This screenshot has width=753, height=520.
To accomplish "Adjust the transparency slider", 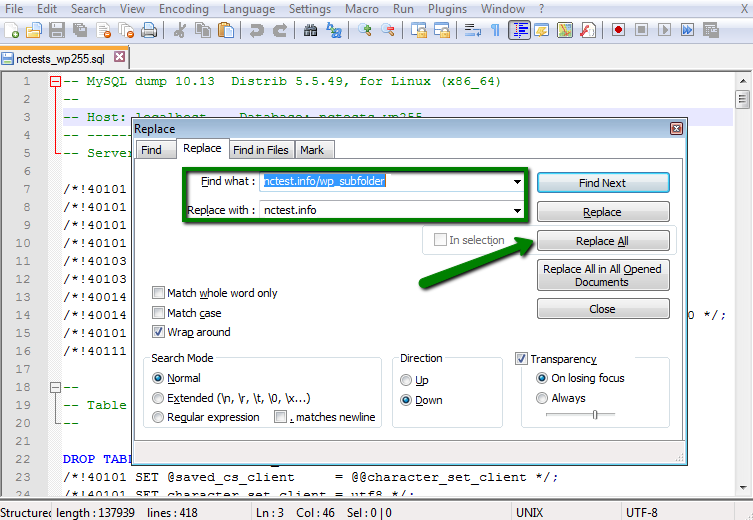I will tap(594, 414).
